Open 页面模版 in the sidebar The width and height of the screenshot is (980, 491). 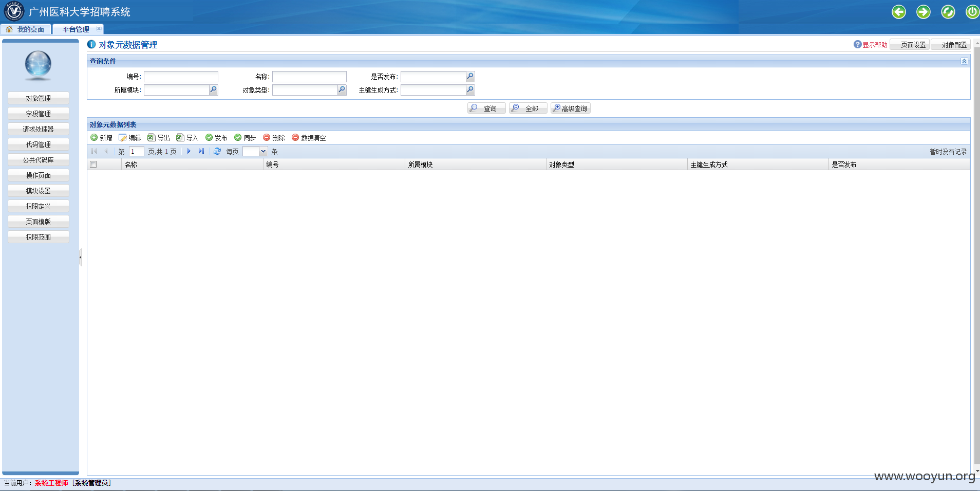pos(39,222)
